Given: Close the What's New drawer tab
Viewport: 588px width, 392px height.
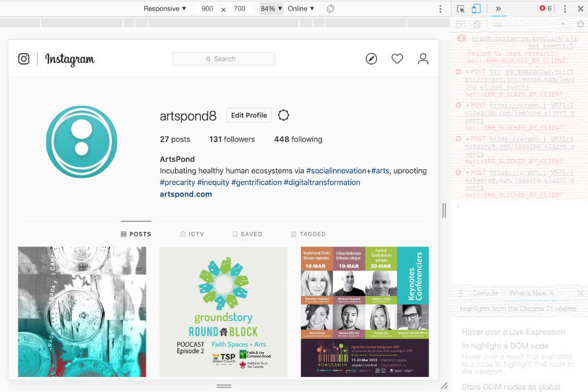Looking at the screenshot, I should [x=551, y=293].
